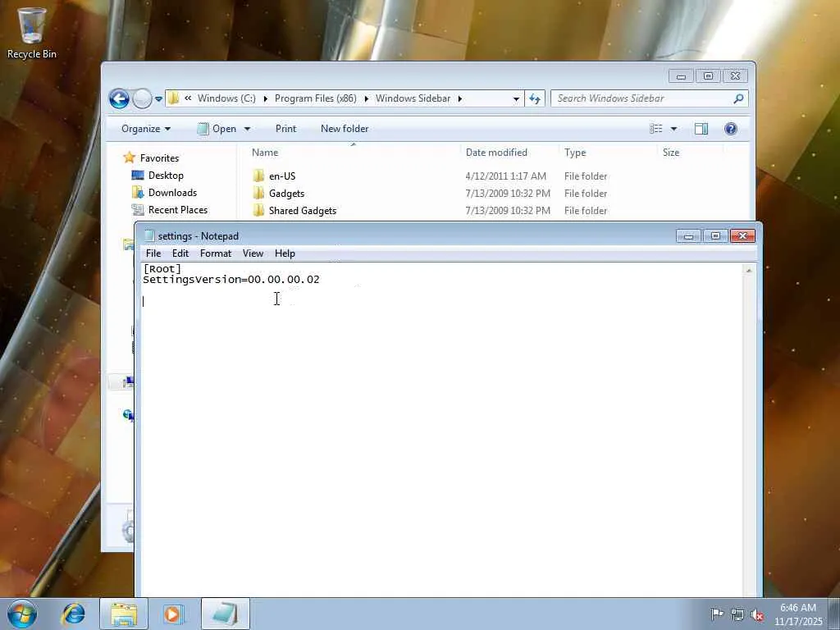This screenshot has height=630, width=840.
Task: Click the muted volume tray icon
Action: click(757, 614)
